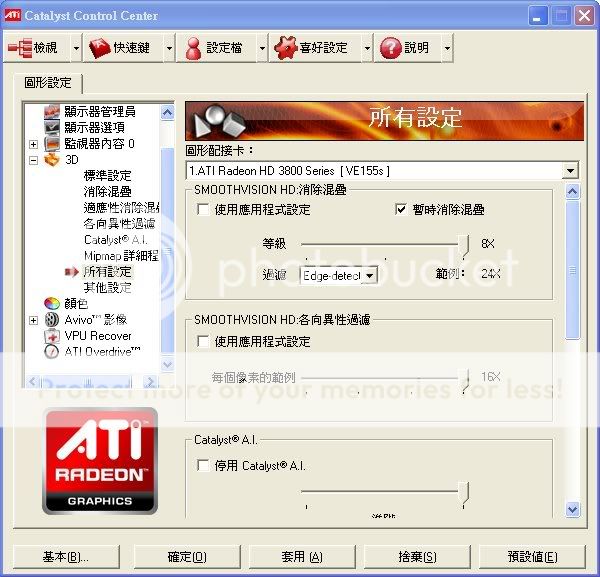
Task: Click the anti-aliasing 等級 level slider handle
Action: (x=464, y=243)
